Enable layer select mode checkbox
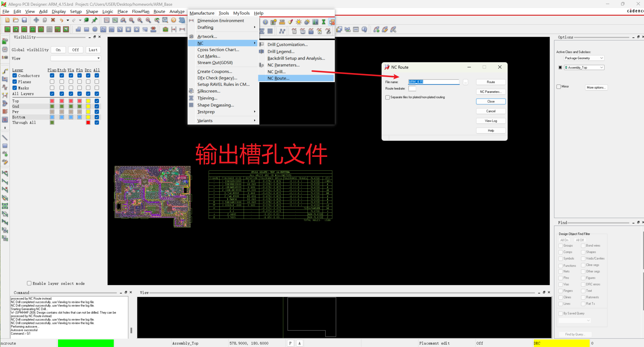The width and height of the screenshot is (644, 347). point(29,283)
